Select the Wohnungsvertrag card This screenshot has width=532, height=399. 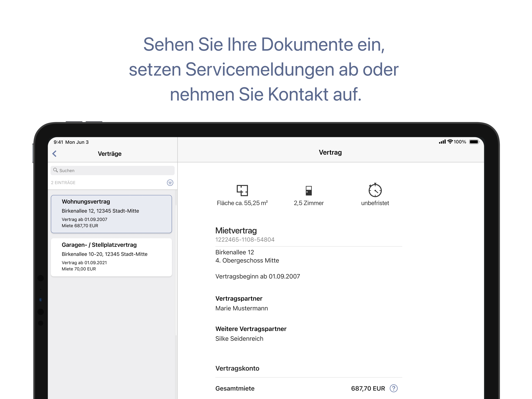(111, 214)
